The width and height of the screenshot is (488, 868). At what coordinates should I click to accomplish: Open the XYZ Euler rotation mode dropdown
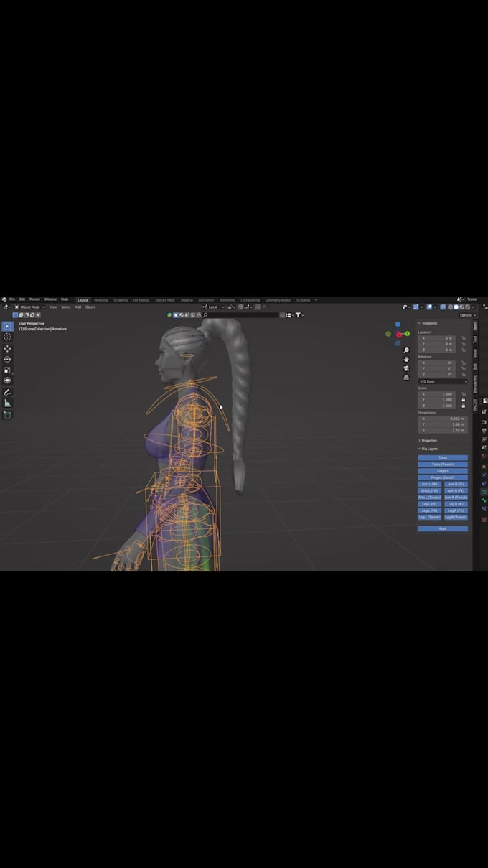442,381
